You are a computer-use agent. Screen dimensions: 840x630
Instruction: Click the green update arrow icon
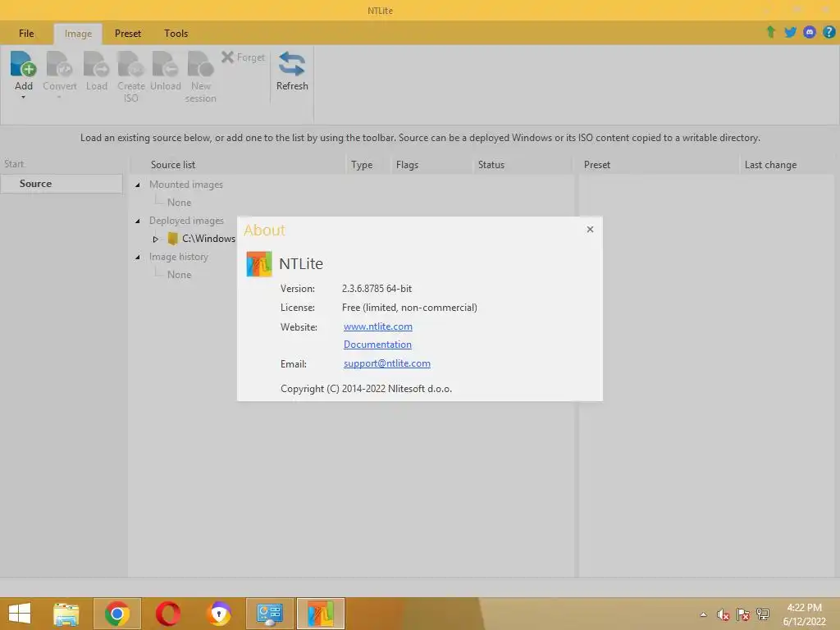click(x=770, y=32)
